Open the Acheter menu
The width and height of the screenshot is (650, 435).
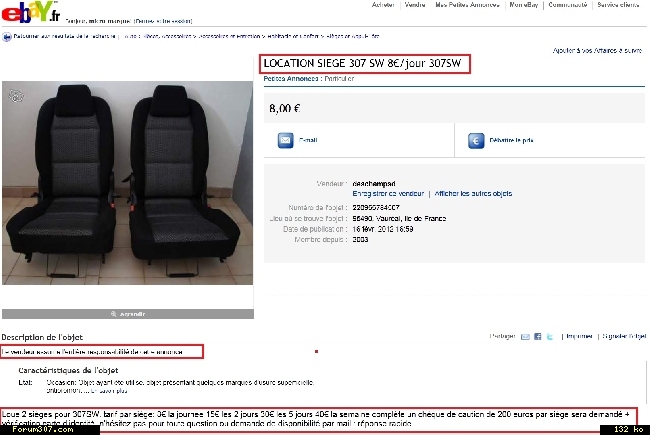pos(383,5)
